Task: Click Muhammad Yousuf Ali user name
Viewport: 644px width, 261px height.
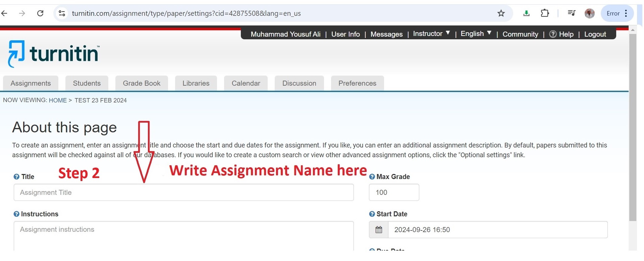Action: tap(285, 34)
